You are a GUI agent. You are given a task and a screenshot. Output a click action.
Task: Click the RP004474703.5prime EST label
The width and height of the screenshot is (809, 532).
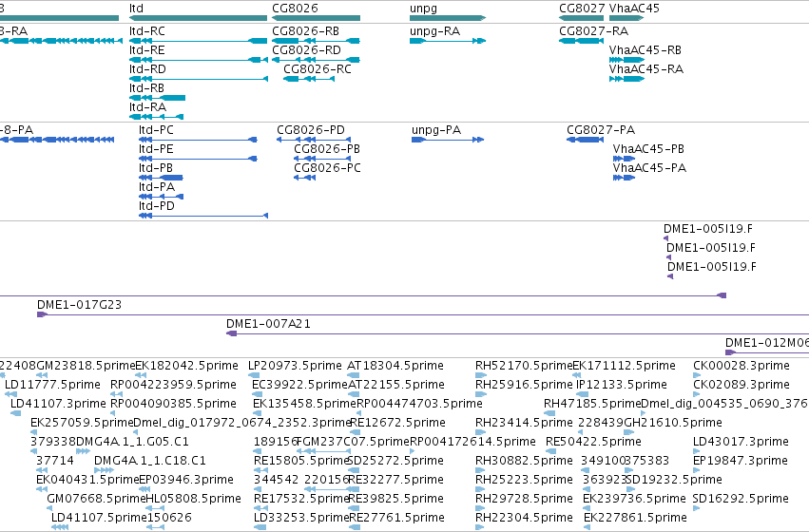[x=419, y=404]
